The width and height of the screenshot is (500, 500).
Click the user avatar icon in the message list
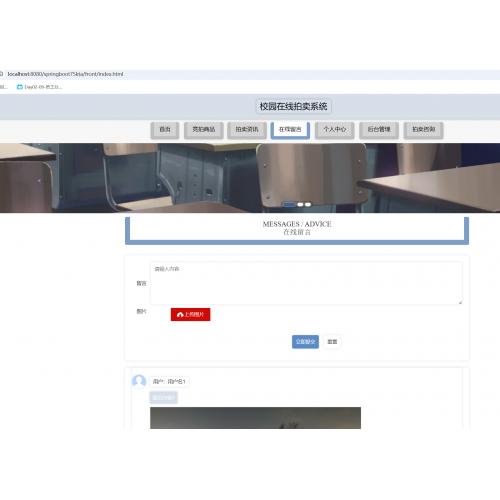pos(139,381)
